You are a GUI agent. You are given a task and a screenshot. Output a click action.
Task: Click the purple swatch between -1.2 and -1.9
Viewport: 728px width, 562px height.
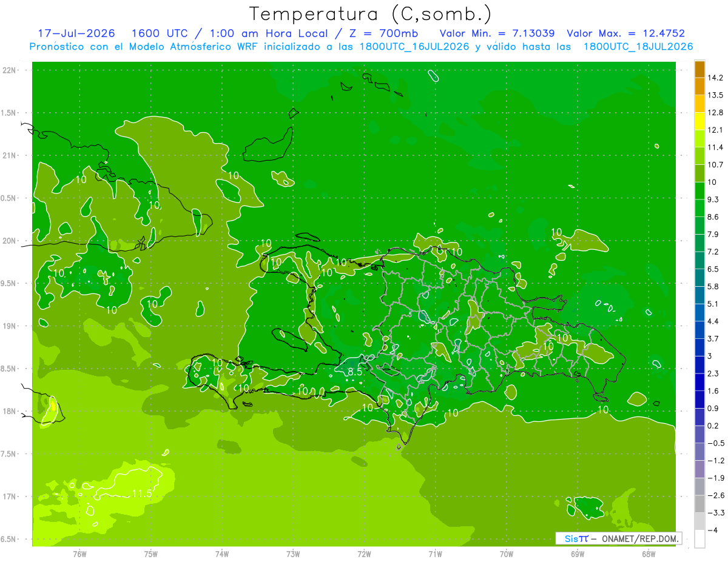click(x=699, y=469)
